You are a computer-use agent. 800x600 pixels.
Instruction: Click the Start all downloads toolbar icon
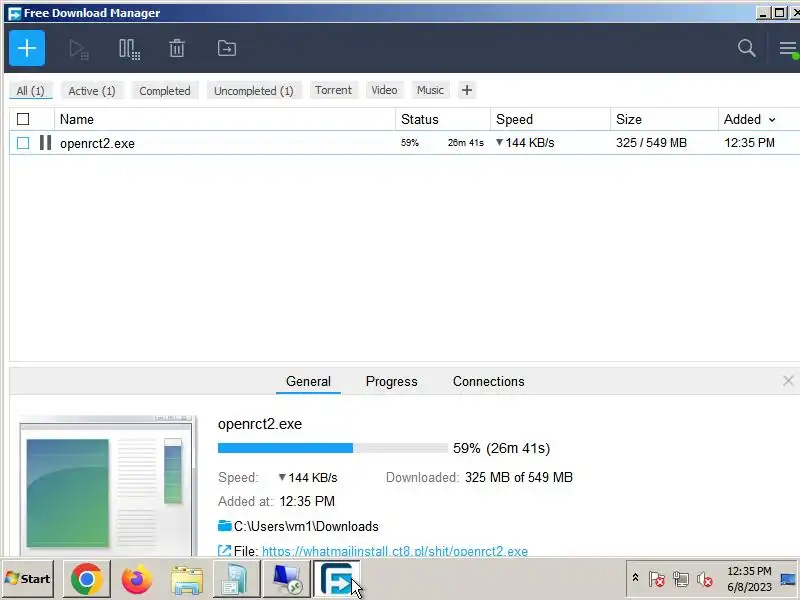79,49
